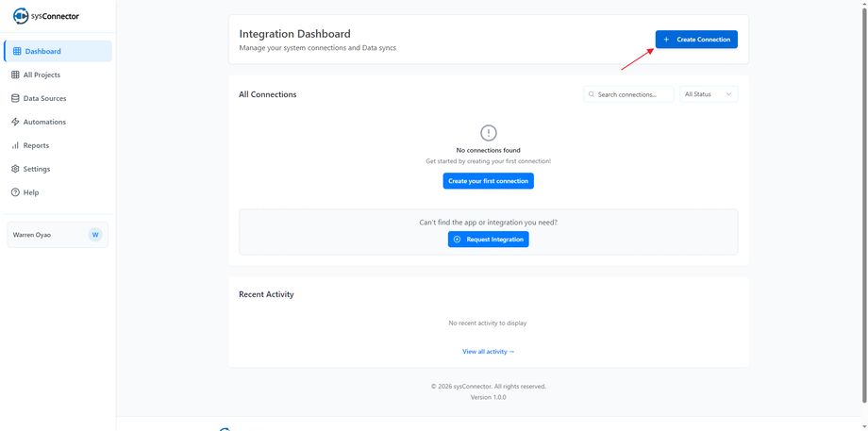Click the All Projects table icon
The image size is (868, 431).
pyautogui.click(x=15, y=75)
